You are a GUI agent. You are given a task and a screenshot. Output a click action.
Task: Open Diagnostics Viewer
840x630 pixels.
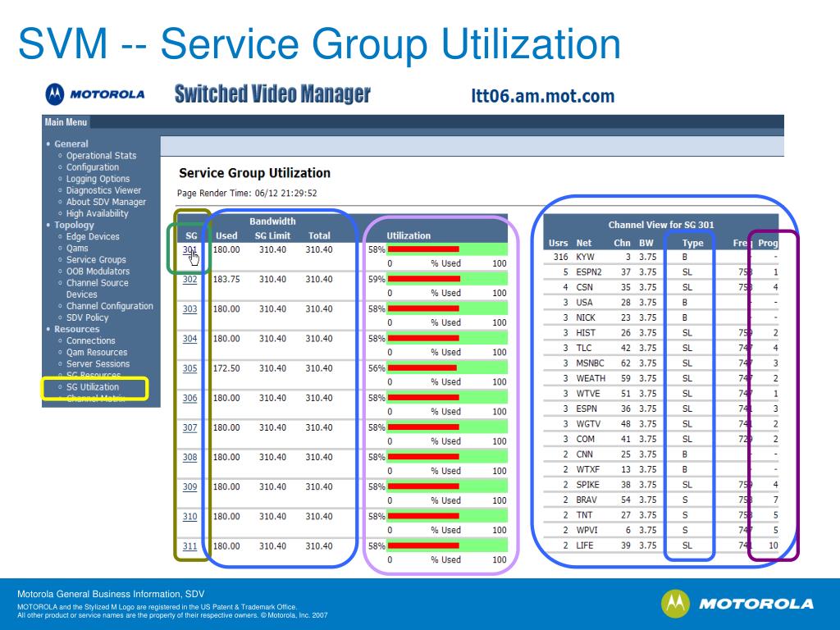pos(103,190)
